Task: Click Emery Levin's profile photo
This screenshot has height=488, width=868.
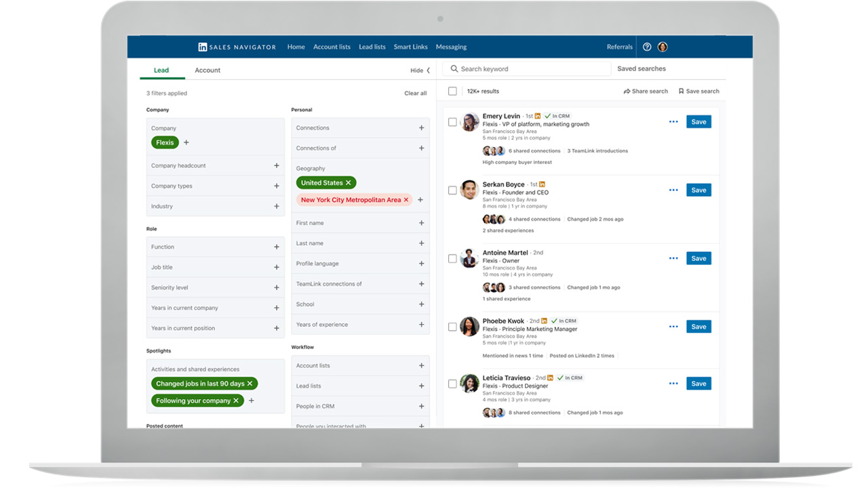Action: coord(469,122)
